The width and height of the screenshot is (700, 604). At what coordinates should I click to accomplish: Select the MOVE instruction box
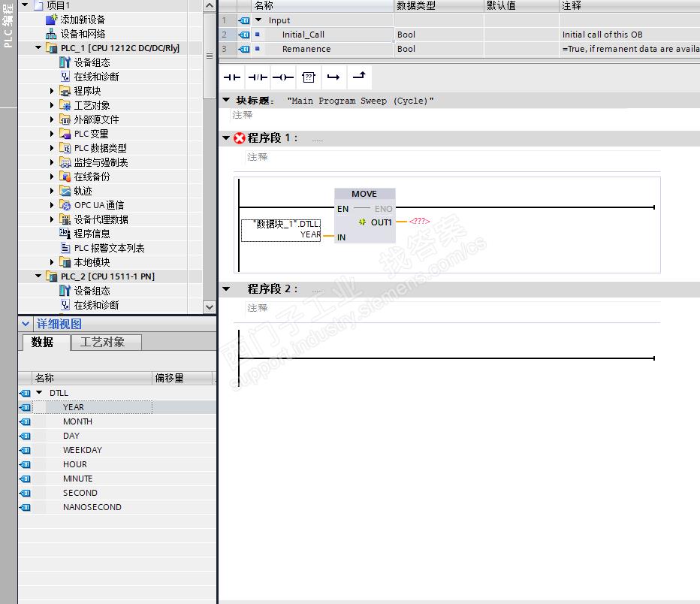[x=365, y=216]
